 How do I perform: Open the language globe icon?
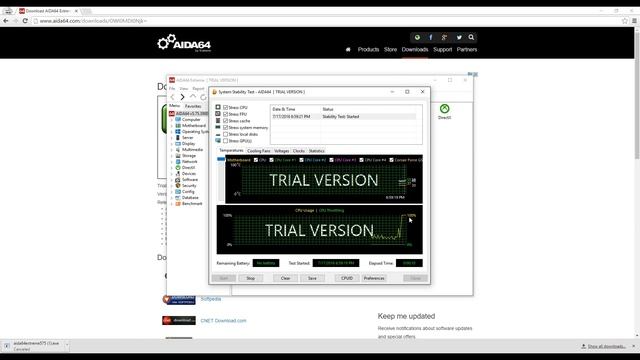coord(417,37)
